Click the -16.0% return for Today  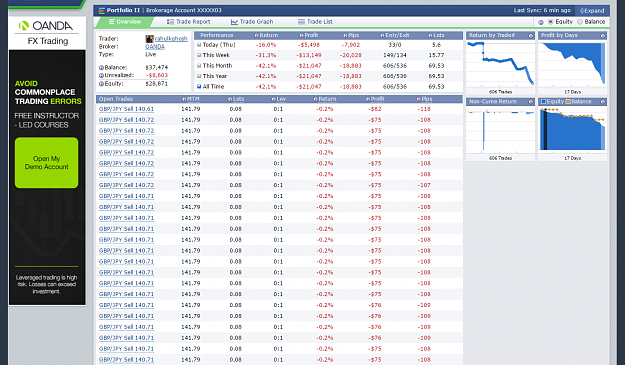[x=265, y=45]
